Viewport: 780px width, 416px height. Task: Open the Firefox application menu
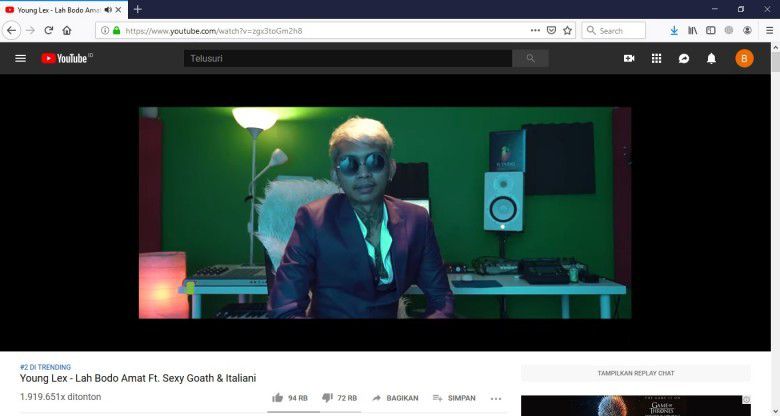768,30
